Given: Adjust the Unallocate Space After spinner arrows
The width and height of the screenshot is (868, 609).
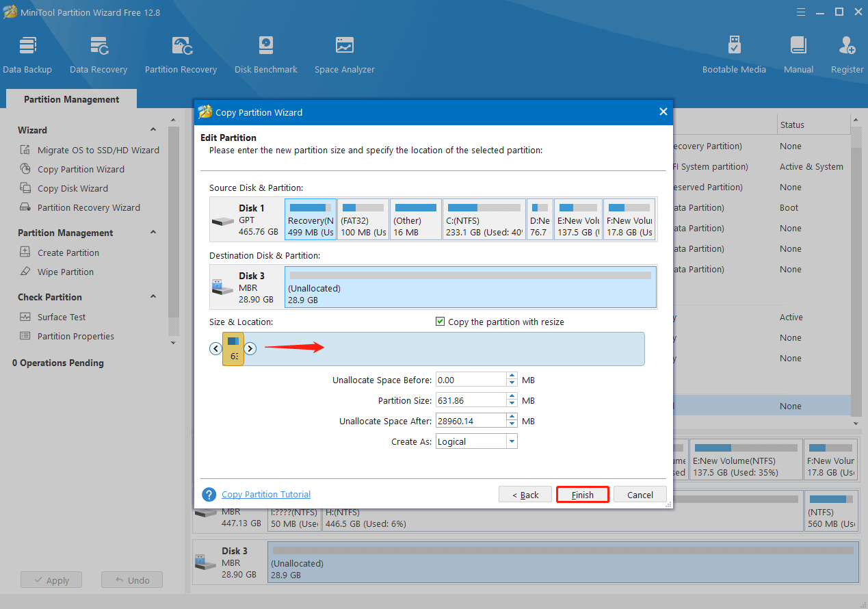Looking at the screenshot, I should click(512, 421).
